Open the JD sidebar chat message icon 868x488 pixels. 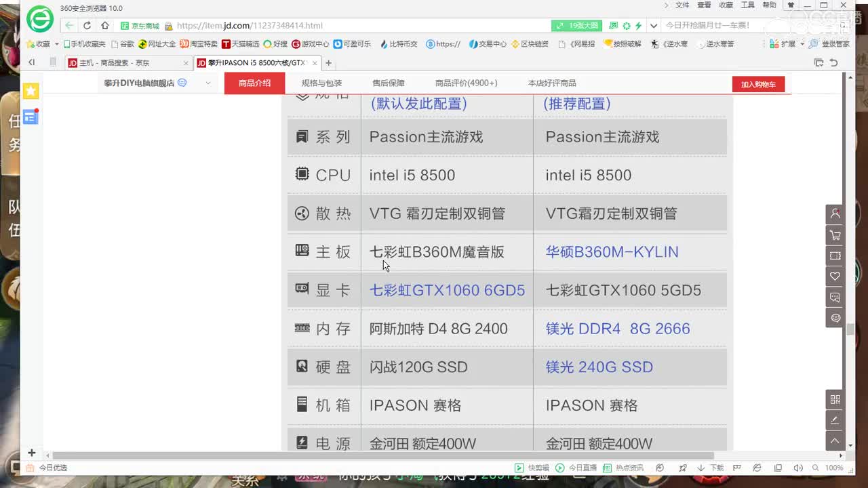coord(835,298)
